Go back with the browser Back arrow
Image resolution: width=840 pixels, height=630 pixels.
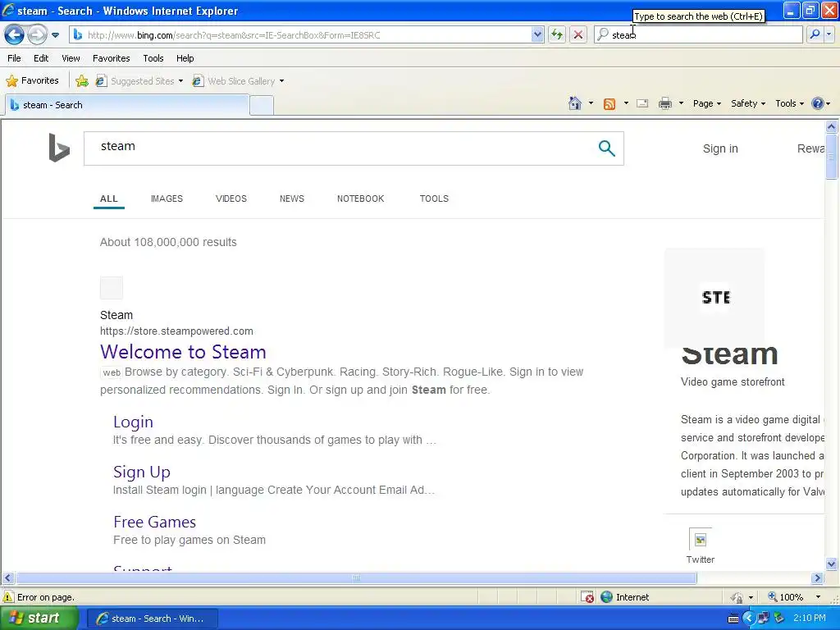click(x=15, y=35)
